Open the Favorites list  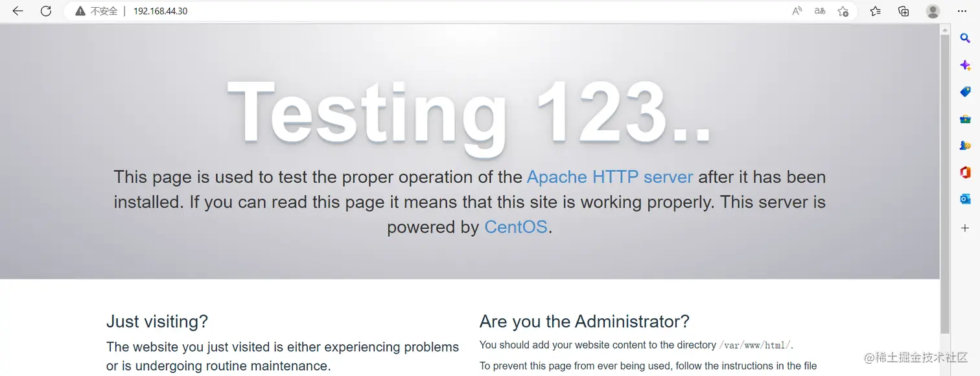(876, 11)
